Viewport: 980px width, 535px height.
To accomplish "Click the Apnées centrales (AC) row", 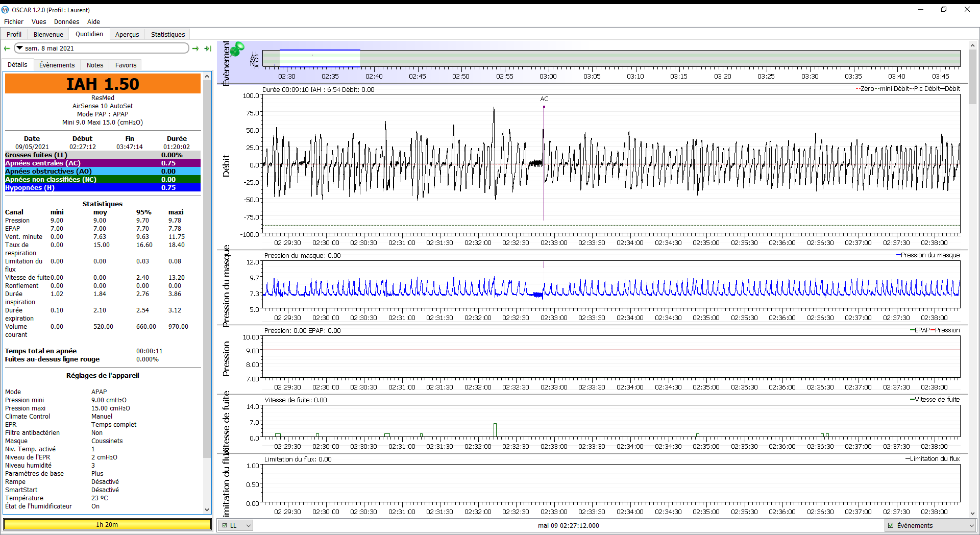I will [x=103, y=163].
